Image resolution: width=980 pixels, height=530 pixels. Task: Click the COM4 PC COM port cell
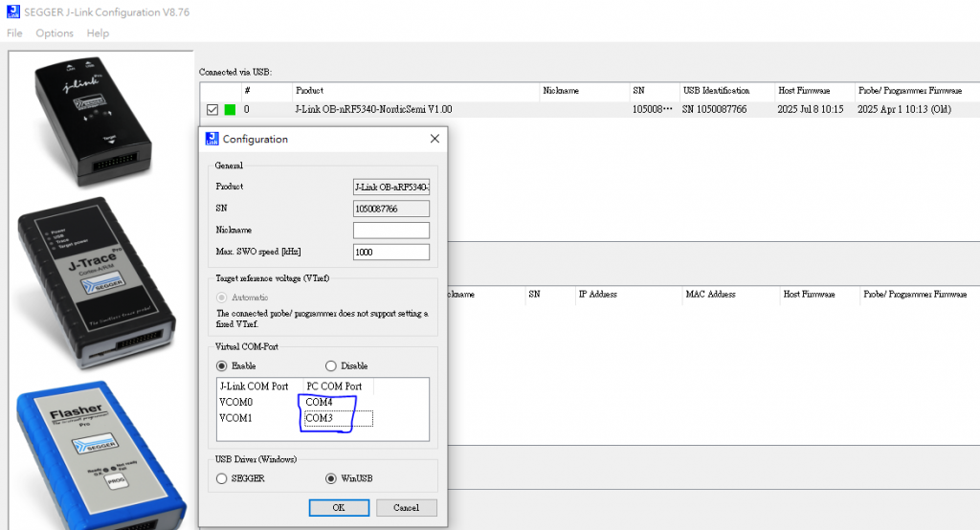tap(319, 402)
